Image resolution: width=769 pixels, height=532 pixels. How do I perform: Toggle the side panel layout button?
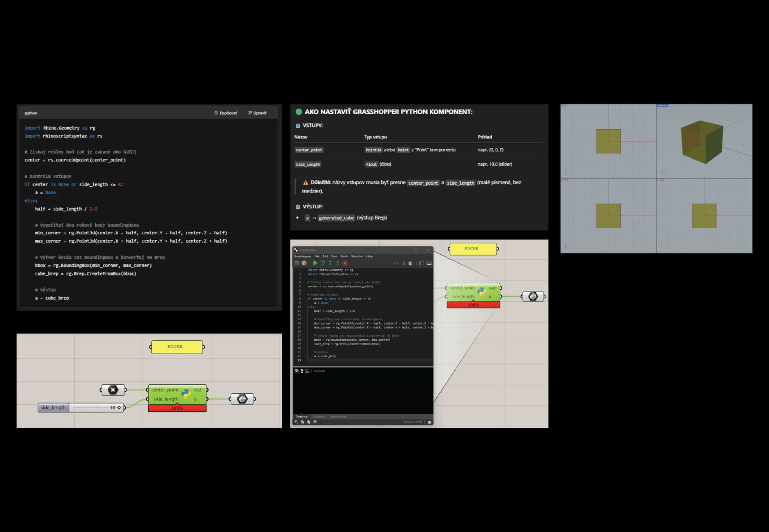[421, 263]
